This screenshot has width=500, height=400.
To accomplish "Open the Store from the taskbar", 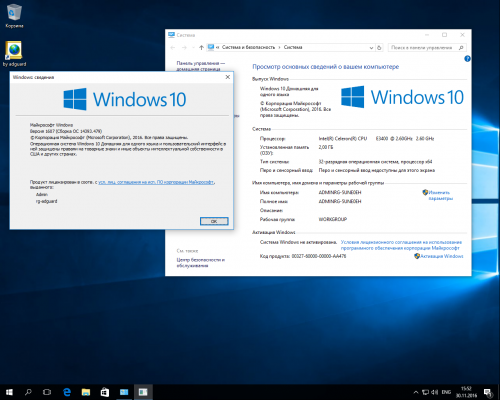I will [x=105, y=392].
